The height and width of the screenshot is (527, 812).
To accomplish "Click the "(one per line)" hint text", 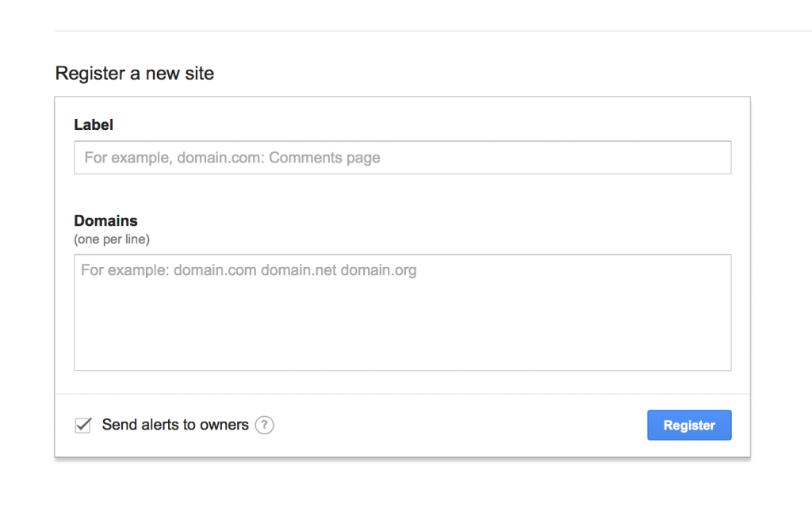I will [x=112, y=239].
